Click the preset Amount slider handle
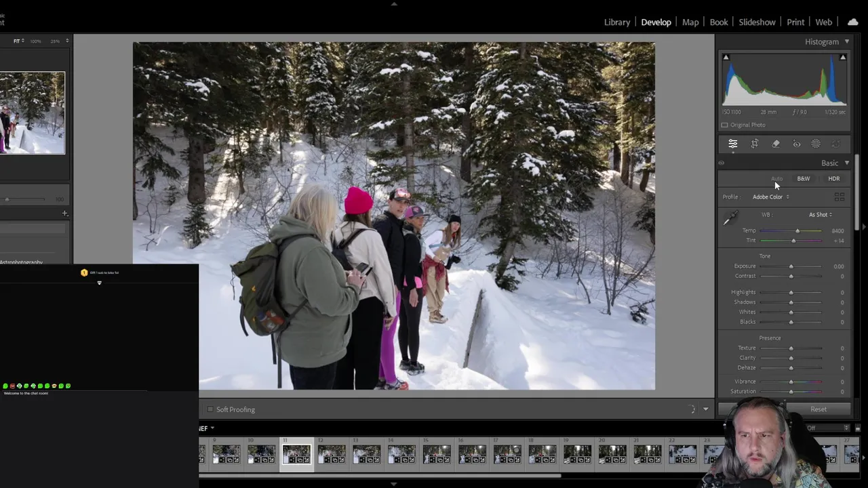This screenshot has height=488, width=868. tap(7, 199)
